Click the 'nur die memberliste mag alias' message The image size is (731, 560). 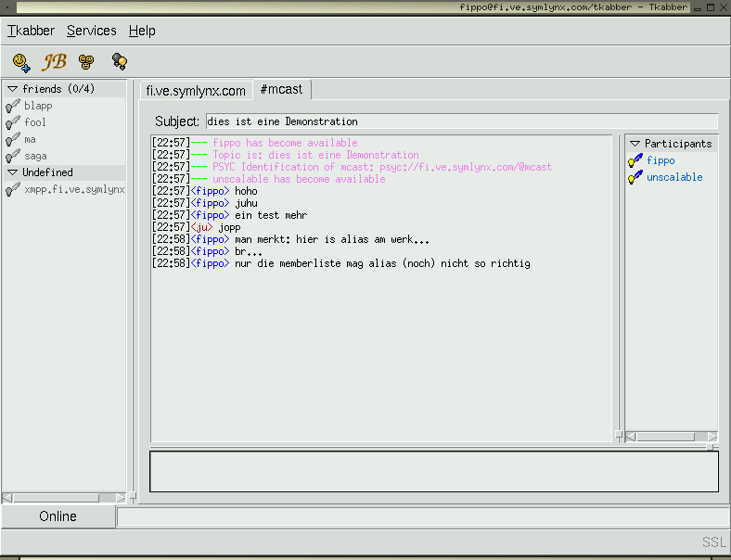pyautogui.click(x=382, y=263)
